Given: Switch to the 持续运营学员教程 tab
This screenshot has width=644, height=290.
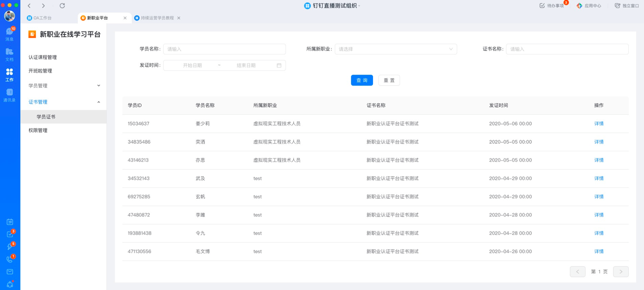Looking at the screenshot, I should pos(154,18).
